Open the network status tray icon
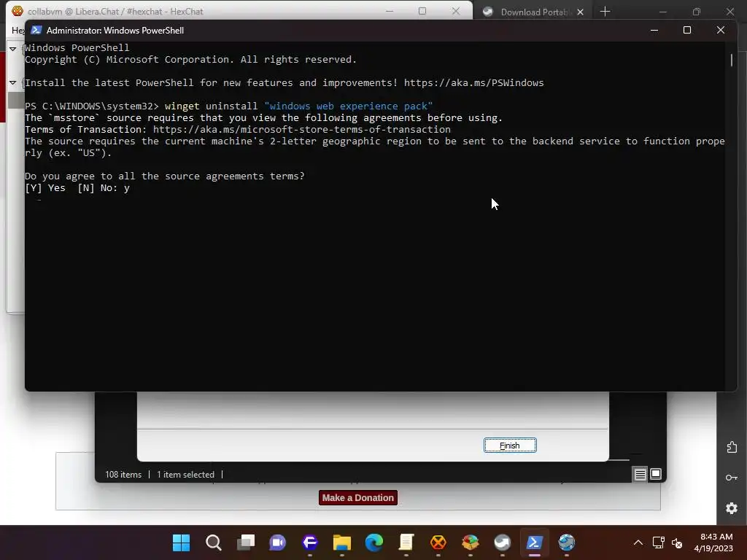747x560 pixels. coord(659,542)
